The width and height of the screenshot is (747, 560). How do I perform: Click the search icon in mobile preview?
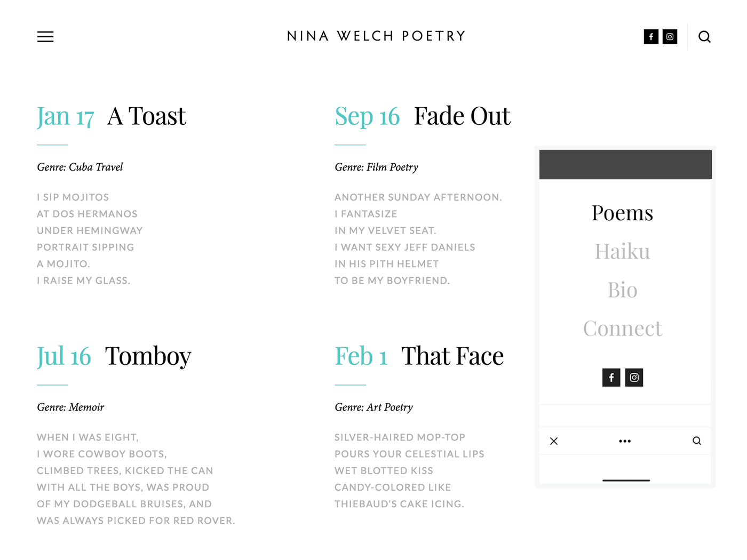point(697,441)
